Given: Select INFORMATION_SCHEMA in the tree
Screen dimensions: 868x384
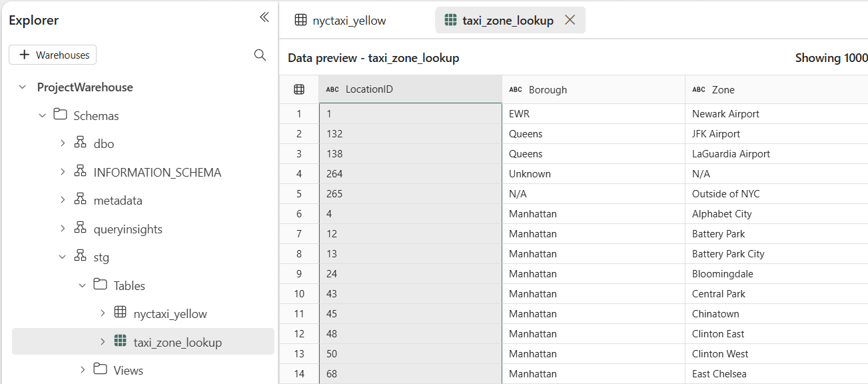Looking at the screenshot, I should click(x=157, y=172).
